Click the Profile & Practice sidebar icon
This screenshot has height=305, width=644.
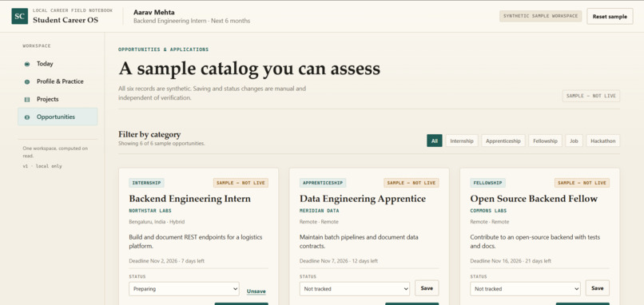(x=27, y=81)
